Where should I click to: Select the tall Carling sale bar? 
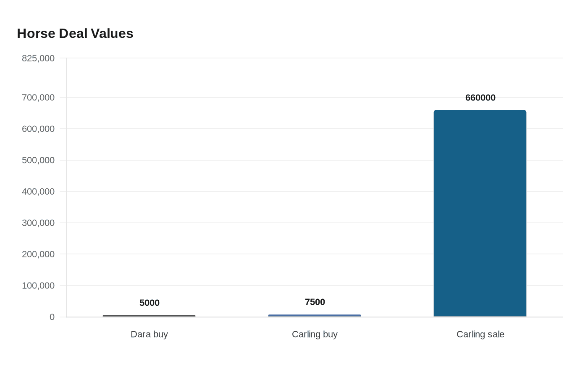(x=480, y=213)
